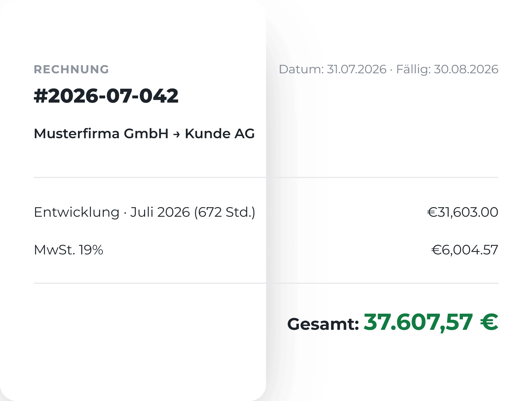The height and width of the screenshot is (401, 532).
Task: Click the arrow between sender and recipient
Action: [x=177, y=135]
